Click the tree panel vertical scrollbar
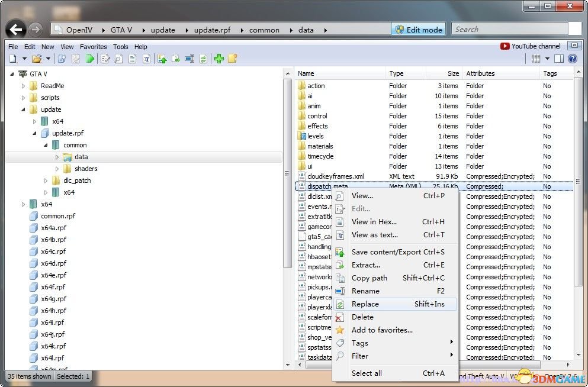This screenshot has height=387, width=588. point(288,173)
